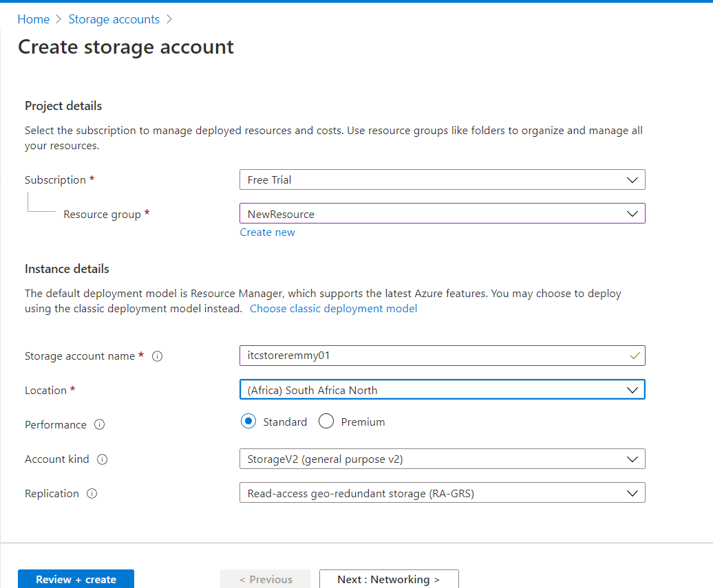Click the Performance help icon
713x588 pixels.
click(100, 424)
